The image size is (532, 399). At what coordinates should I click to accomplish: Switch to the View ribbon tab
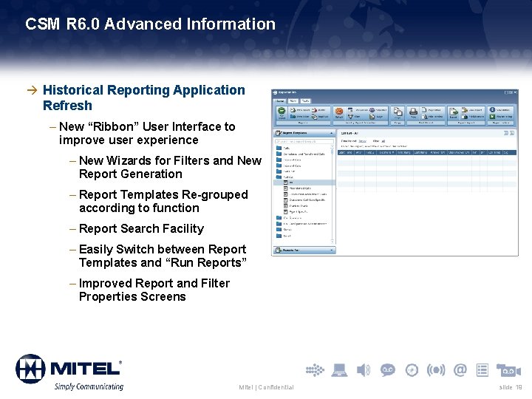pos(293,101)
